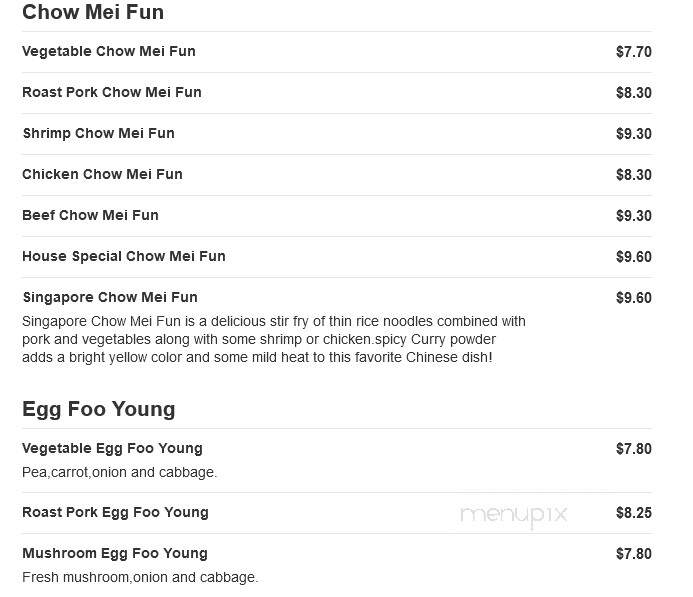Select the $8.25 Roast Pork Egg Foo Young price
Viewport: 693px width, 597px height.
[634, 513]
